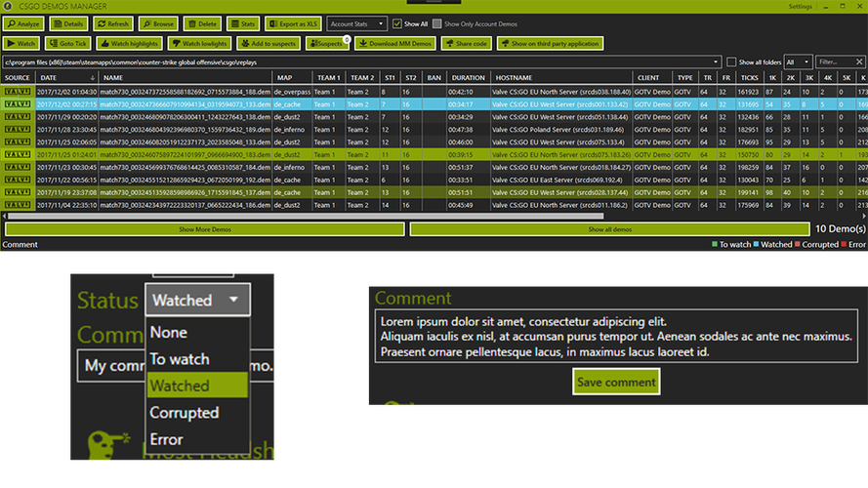
Task: Choose Corrupted in the status list
Action: pos(197,413)
